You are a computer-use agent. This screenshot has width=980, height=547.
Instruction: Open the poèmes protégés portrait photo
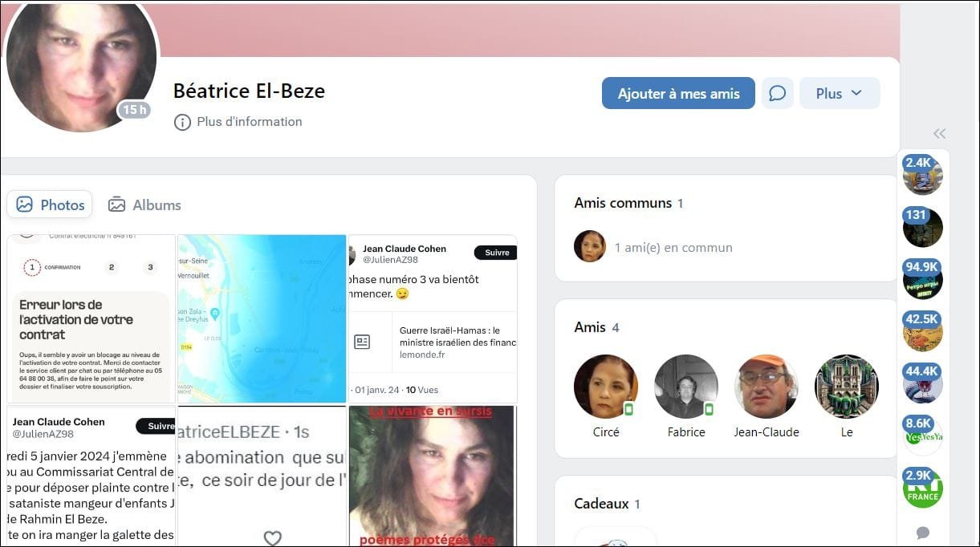433,476
